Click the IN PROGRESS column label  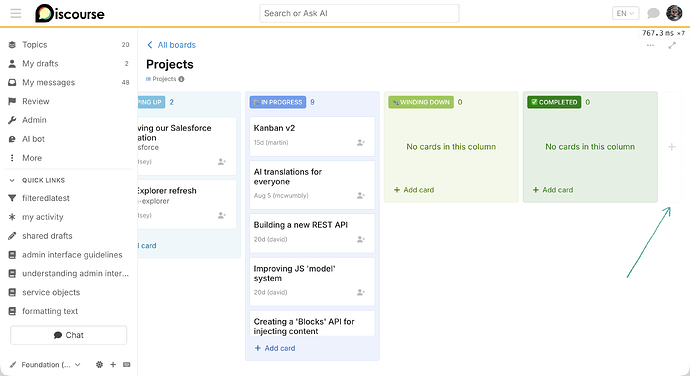point(278,102)
